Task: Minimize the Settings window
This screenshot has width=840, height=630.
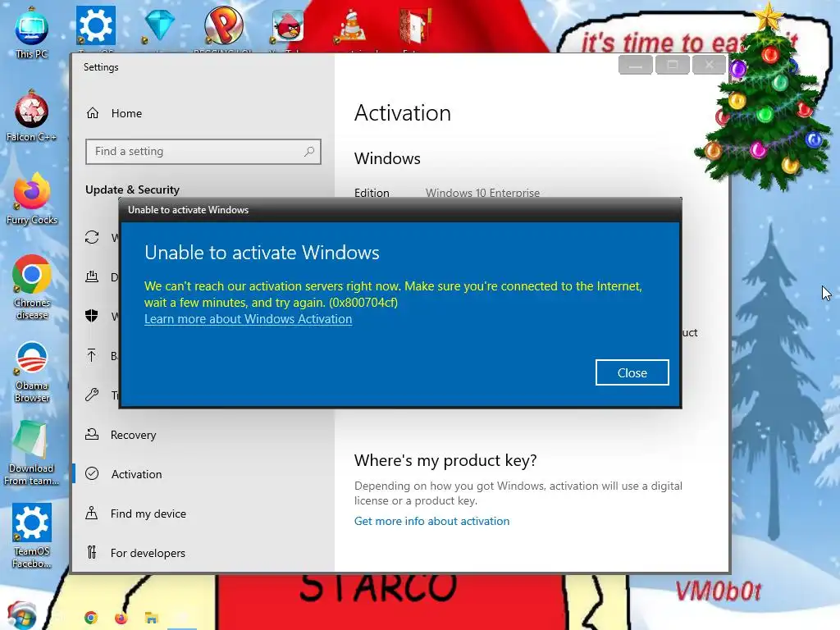Action: click(636, 65)
